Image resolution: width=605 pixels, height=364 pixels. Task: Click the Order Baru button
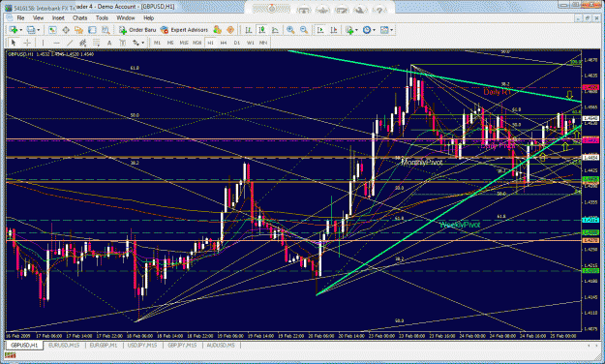(137, 30)
